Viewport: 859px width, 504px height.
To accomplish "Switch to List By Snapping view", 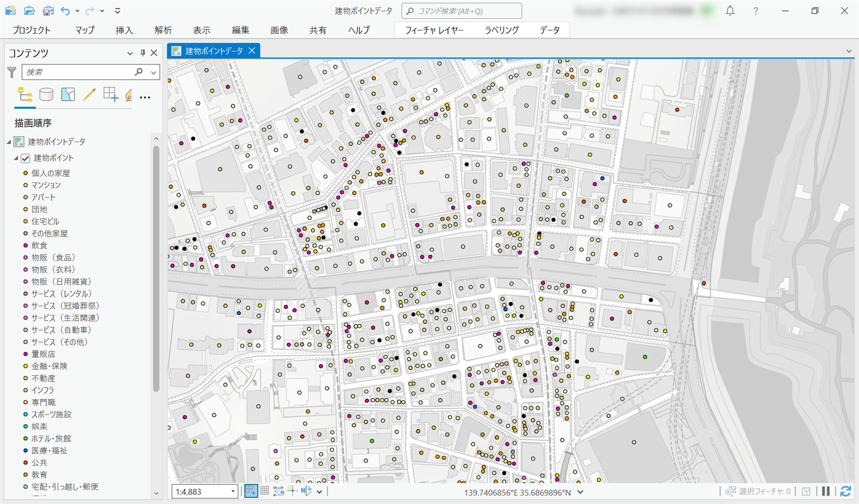I will click(111, 94).
